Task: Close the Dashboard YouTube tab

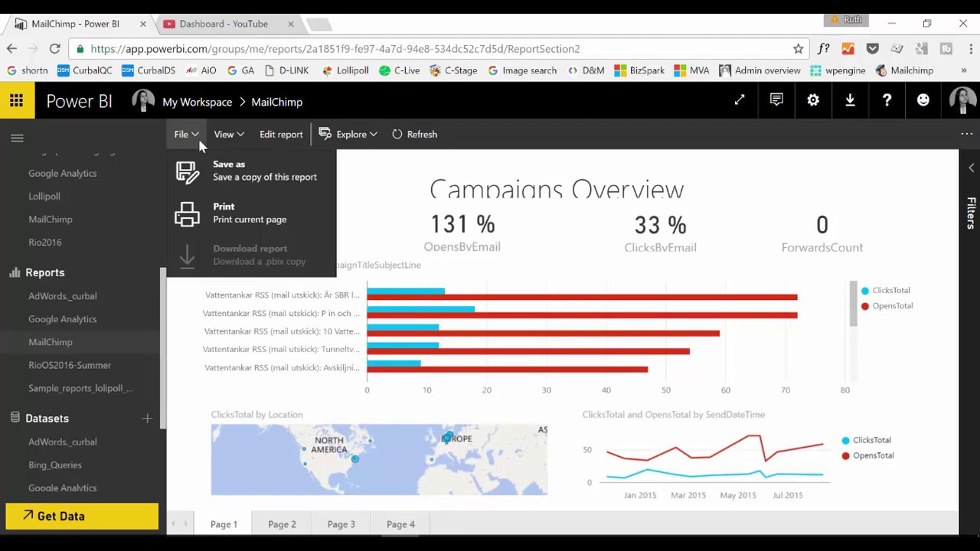Action: pos(290,24)
